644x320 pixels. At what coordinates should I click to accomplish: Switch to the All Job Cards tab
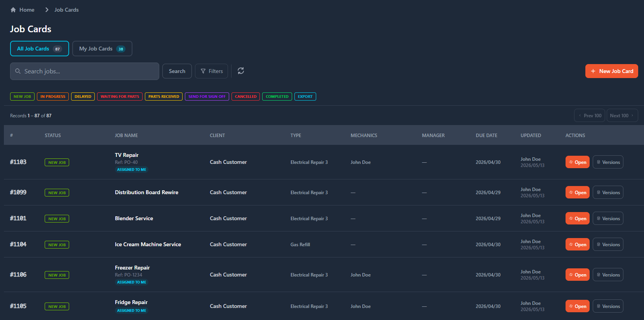click(40, 49)
